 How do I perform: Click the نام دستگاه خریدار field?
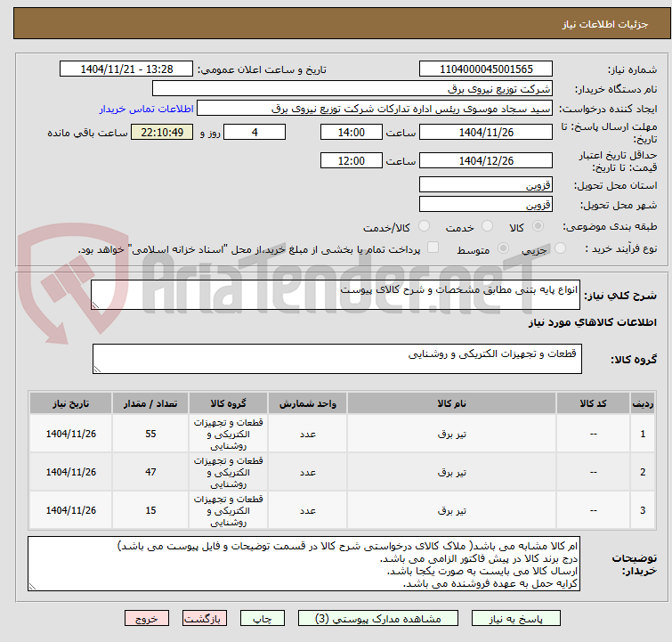(x=352, y=89)
